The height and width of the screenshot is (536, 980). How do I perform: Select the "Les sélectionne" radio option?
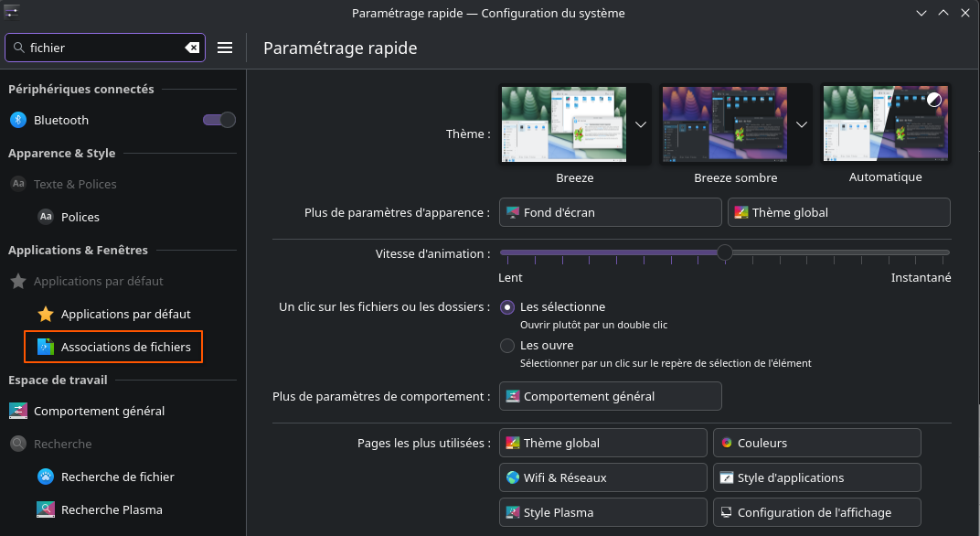point(507,307)
